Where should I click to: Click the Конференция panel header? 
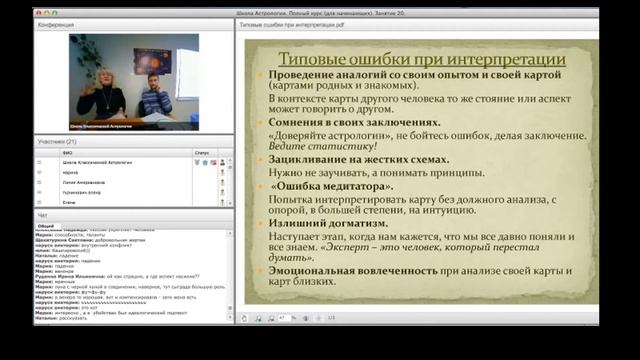(x=134, y=25)
